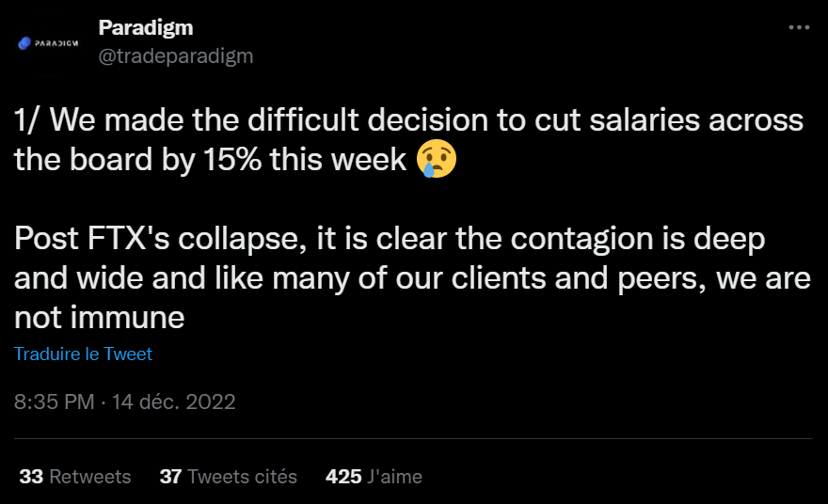Click the words "not immune" in the tweet
The image size is (828, 504).
point(99,318)
